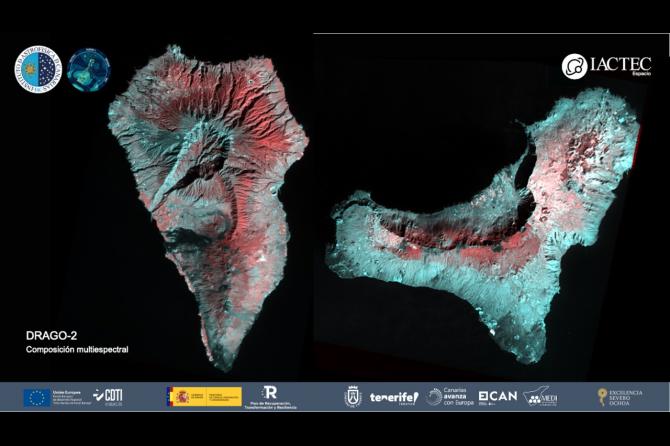Open the IACTEC Espacio logo

pos(606,66)
